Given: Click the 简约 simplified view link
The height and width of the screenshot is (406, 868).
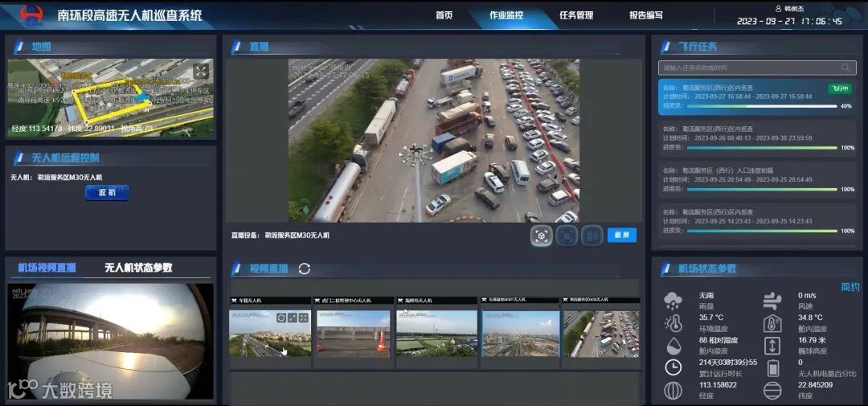Looking at the screenshot, I should (x=850, y=287).
